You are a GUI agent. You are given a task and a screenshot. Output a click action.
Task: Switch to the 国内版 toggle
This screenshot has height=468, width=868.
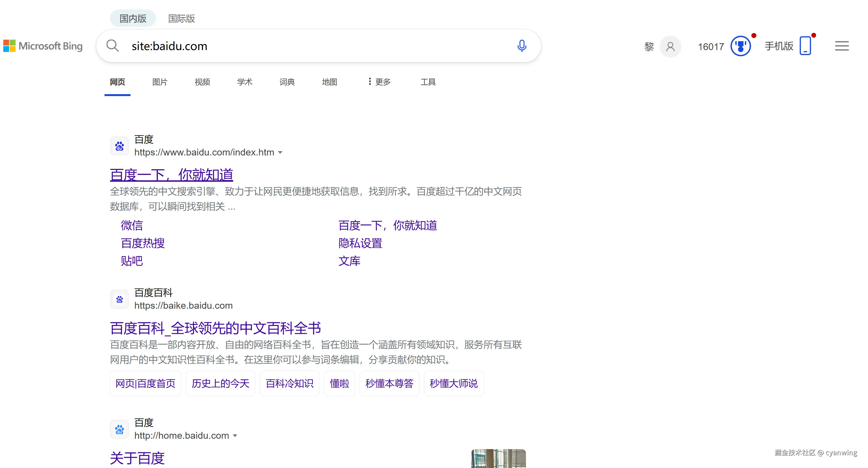click(133, 19)
